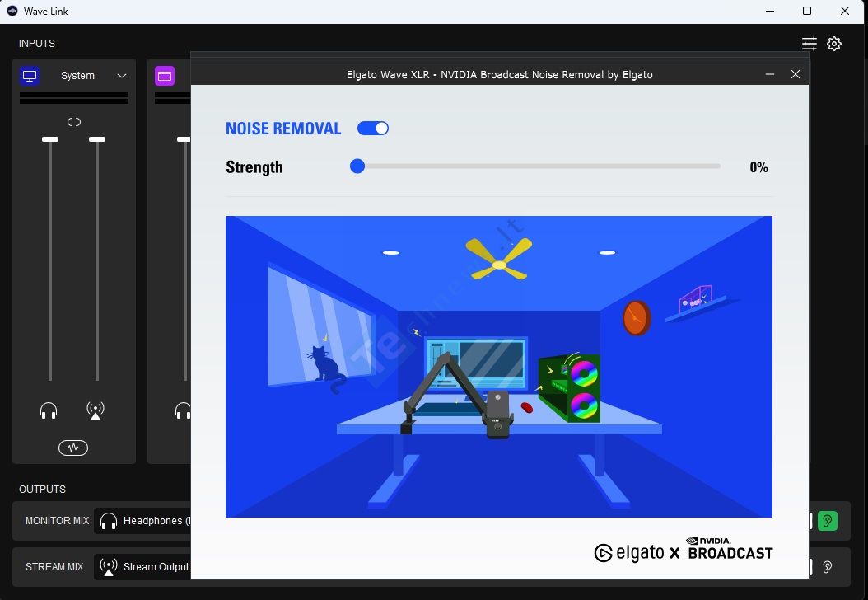Minimize the Wave Link main window
This screenshot has height=600, width=868.
coord(770,11)
